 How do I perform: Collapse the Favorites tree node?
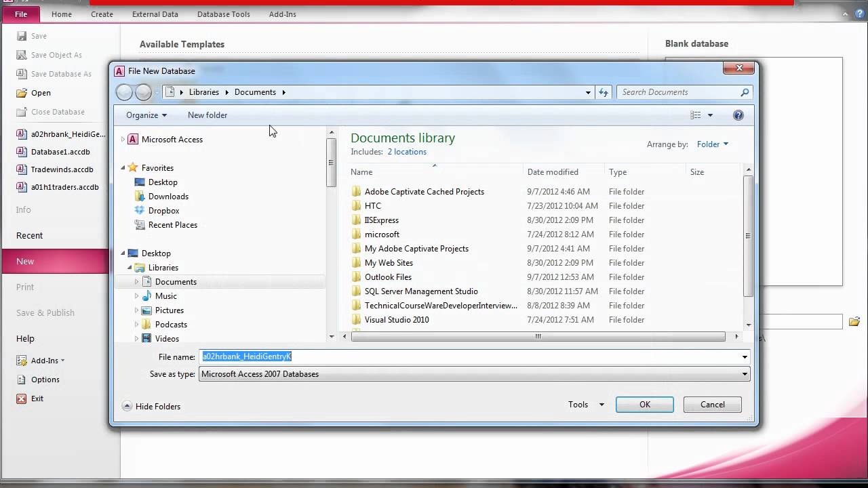[x=123, y=167]
